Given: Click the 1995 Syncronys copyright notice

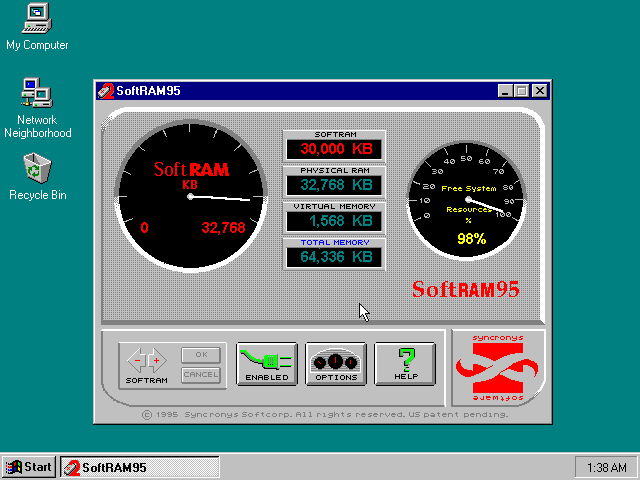Looking at the screenshot, I should 325,415.
